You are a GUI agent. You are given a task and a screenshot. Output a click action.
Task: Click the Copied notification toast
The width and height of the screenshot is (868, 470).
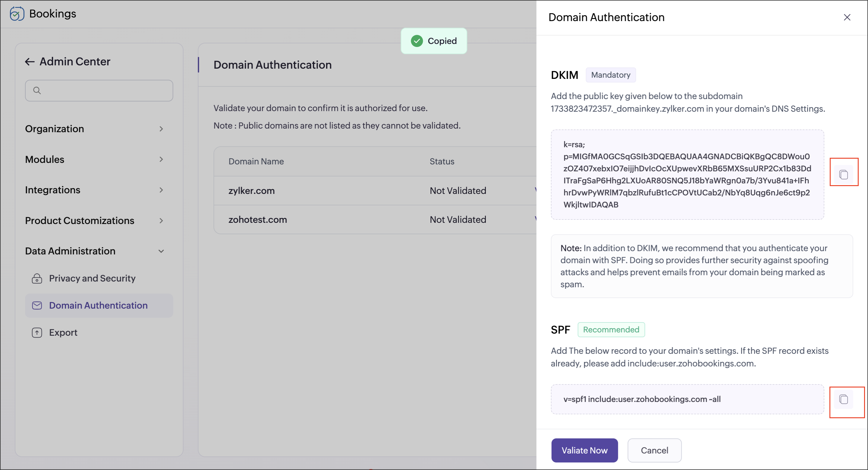434,41
